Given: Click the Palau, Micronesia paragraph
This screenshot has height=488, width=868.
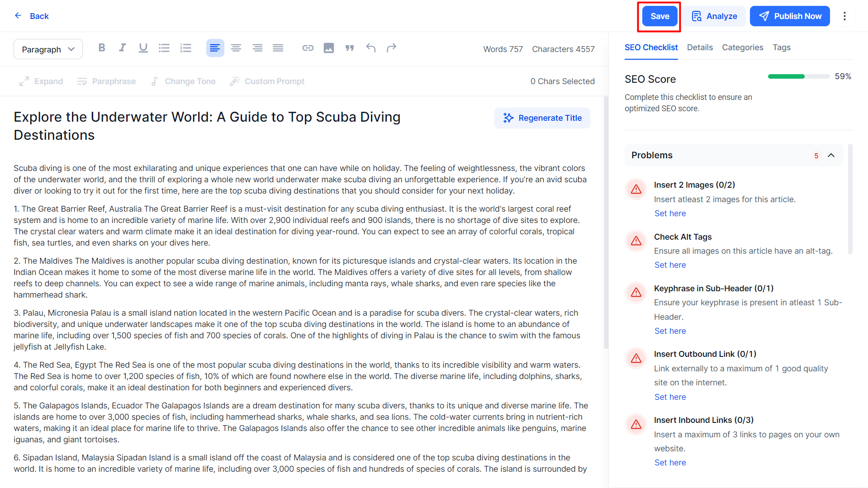Looking at the screenshot, I should pos(297,330).
